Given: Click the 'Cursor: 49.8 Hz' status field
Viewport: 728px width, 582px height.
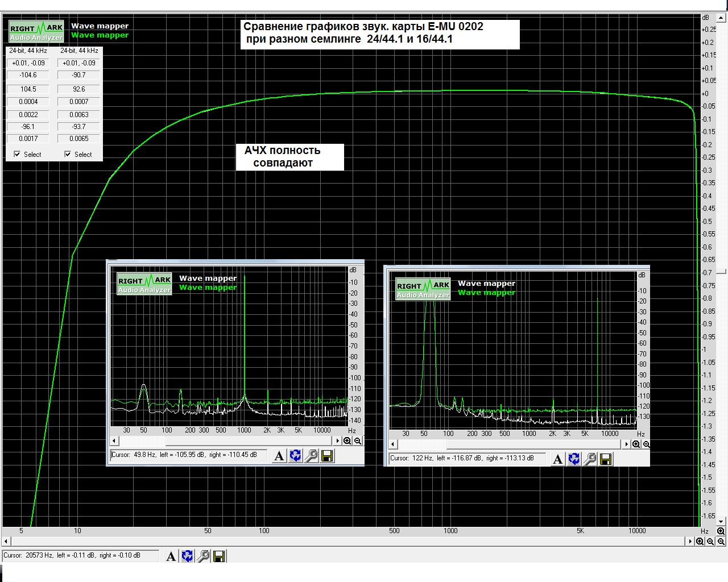Looking at the screenshot, I should tap(189, 455).
